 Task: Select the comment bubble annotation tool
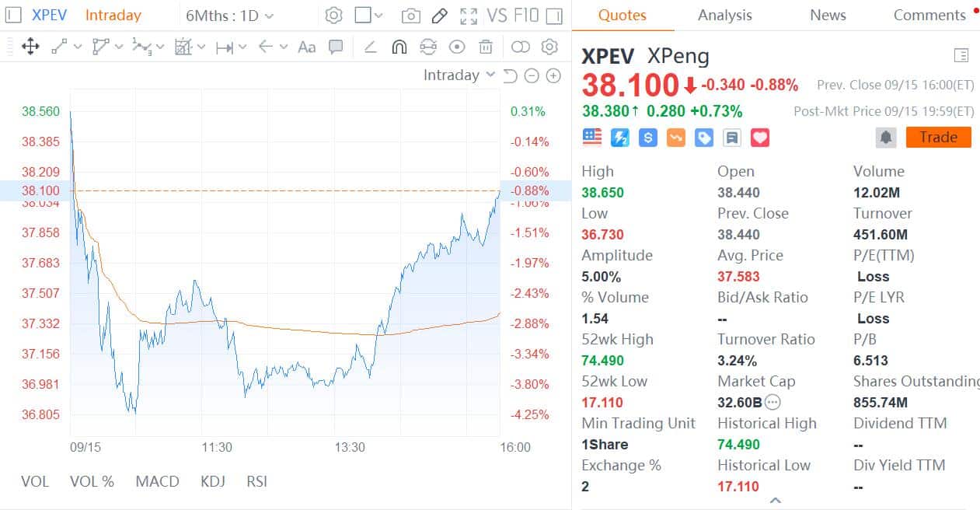point(335,47)
